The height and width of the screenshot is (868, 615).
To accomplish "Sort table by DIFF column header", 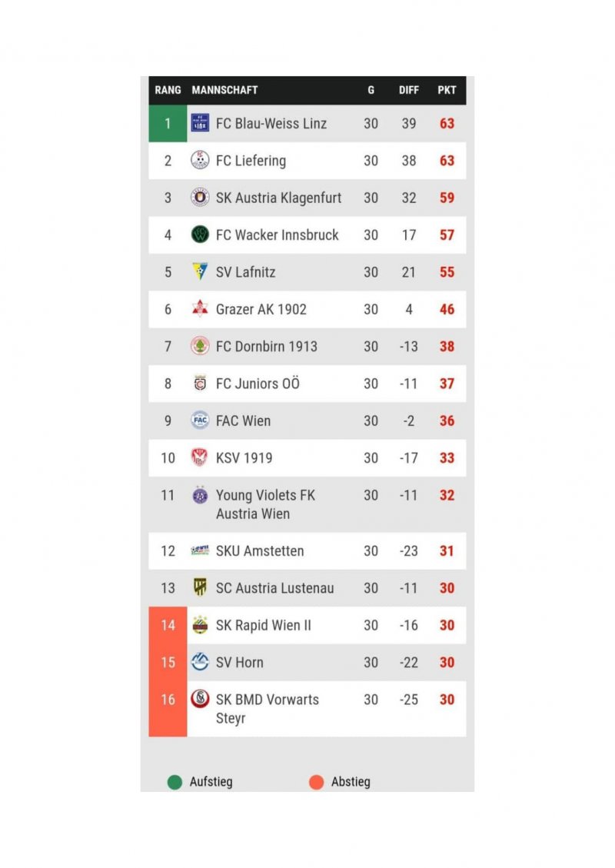I will click(x=409, y=90).
